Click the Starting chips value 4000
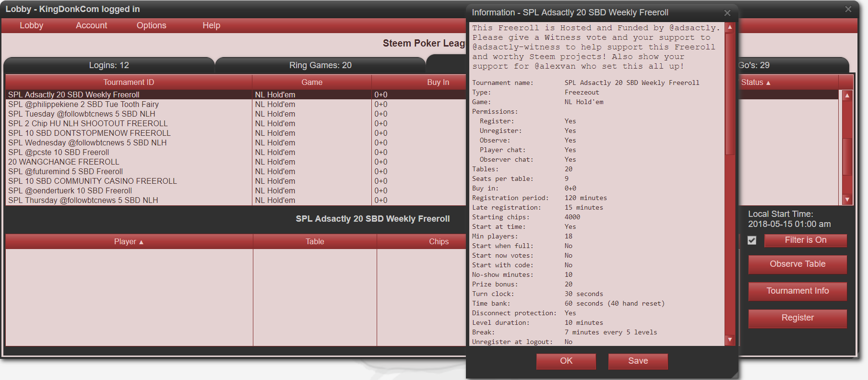 pyautogui.click(x=572, y=217)
